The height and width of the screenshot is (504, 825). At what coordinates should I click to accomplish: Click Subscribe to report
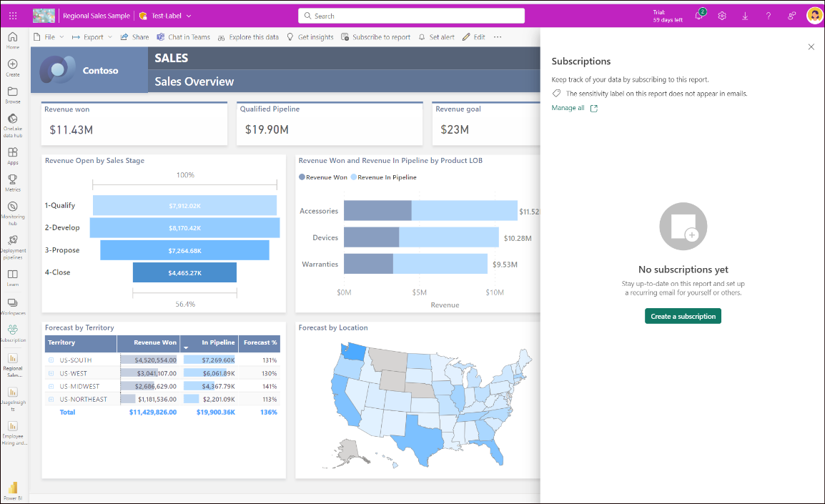click(375, 37)
